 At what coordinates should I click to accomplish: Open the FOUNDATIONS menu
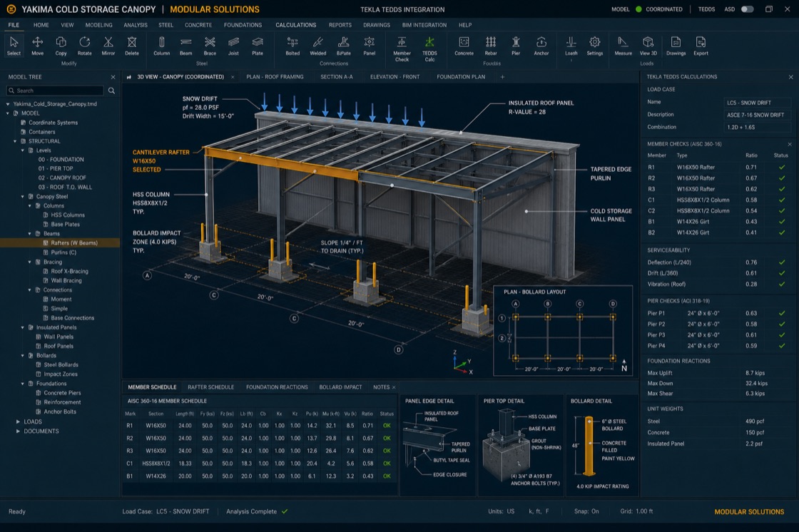click(x=243, y=25)
